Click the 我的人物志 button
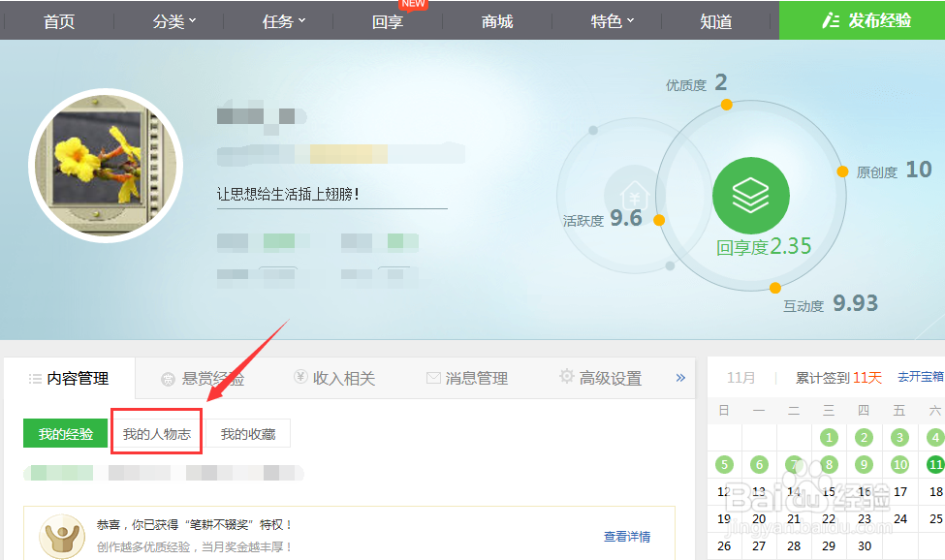945x560 pixels. 157,432
